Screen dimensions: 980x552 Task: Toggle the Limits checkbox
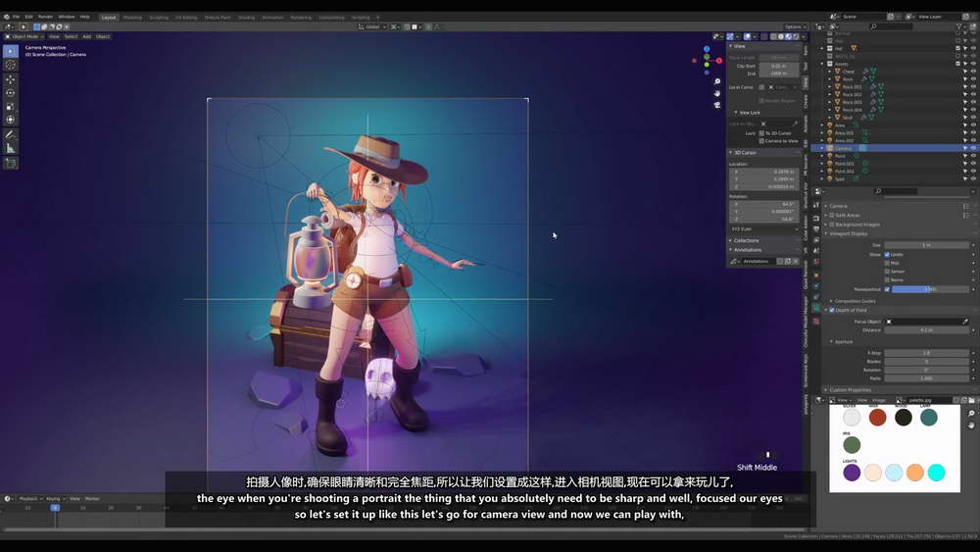pos(887,255)
